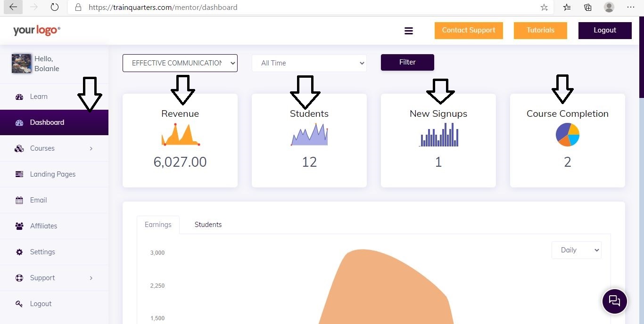Screen dimensions: 644x324
Task: Open browser settings ellipsis menu
Action: click(631, 7)
